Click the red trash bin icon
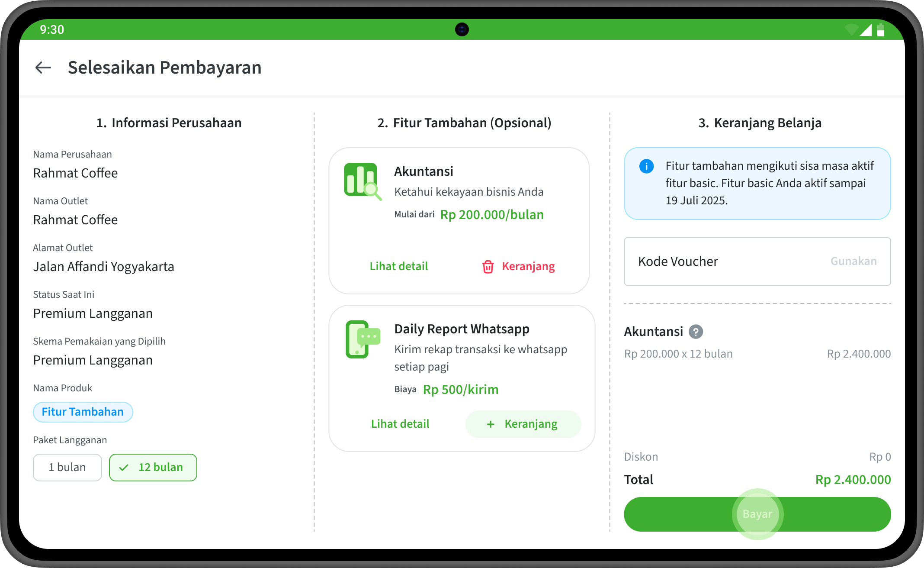The width and height of the screenshot is (924, 568). pos(488,267)
